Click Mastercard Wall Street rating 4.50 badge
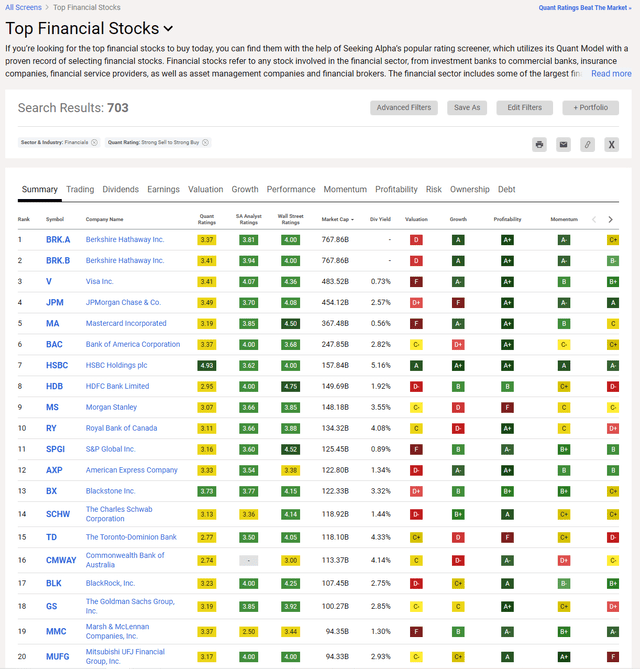640x669 pixels. [291, 324]
